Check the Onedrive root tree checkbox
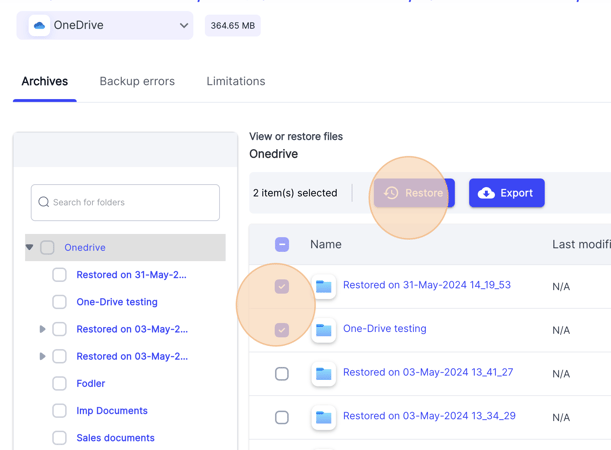This screenshot has width=611, height=450. click(47, 247)
